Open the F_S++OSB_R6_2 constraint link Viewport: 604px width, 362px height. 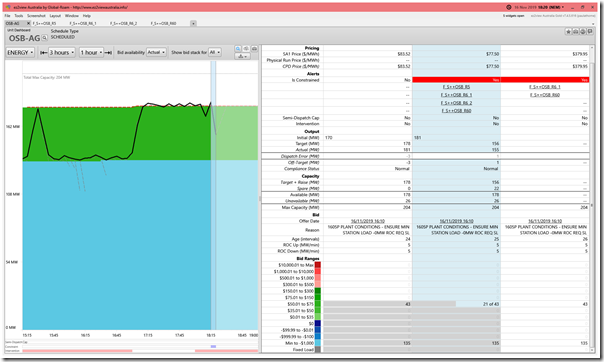coord(456,103)
